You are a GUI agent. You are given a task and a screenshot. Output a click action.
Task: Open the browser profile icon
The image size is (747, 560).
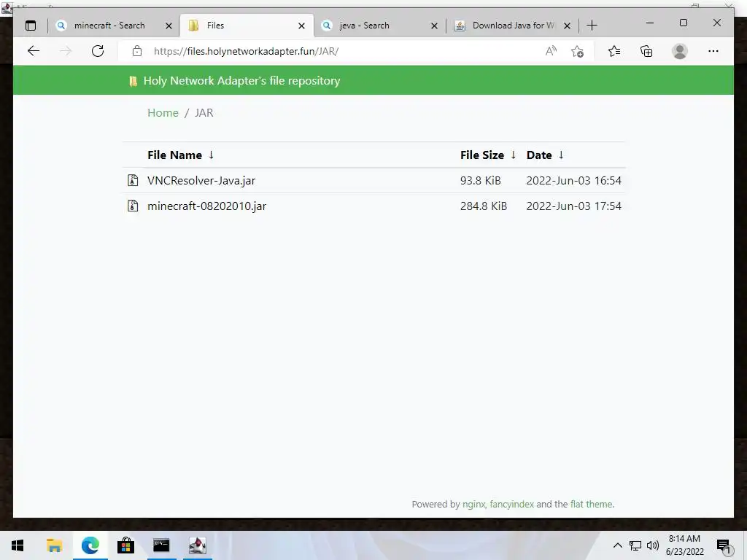tap(680, 51)
